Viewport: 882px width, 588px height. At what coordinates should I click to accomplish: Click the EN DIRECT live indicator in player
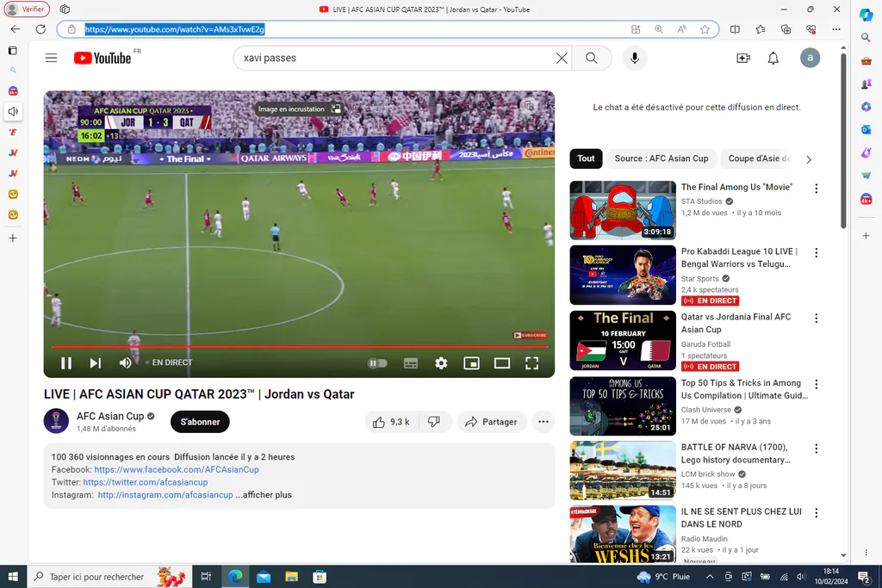click(170, 362)
